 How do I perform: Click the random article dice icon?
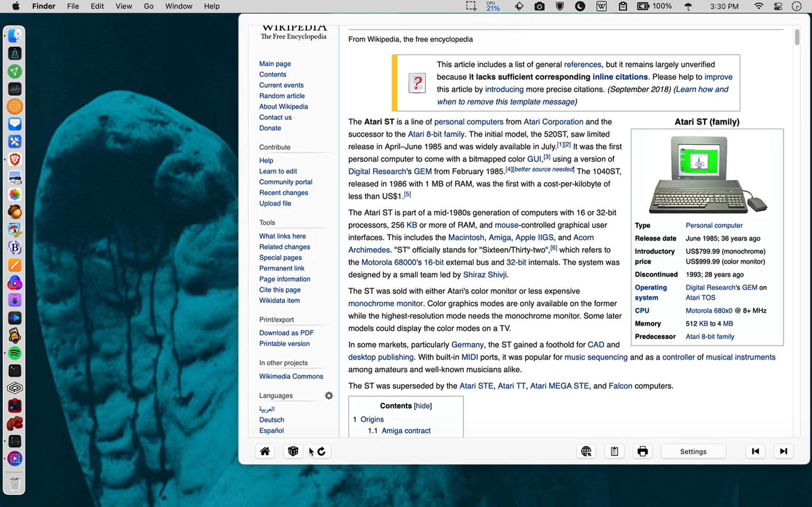coord(293,452)
